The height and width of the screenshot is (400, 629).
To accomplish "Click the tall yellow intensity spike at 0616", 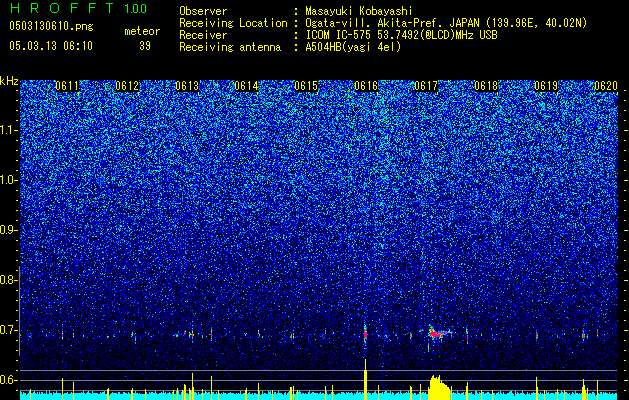I will [x=365, y=379].
